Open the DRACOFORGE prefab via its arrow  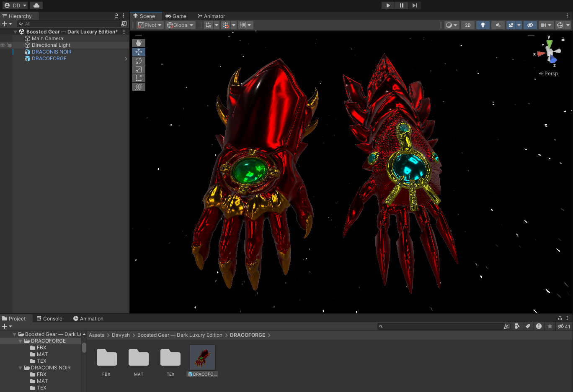[126, 59]
